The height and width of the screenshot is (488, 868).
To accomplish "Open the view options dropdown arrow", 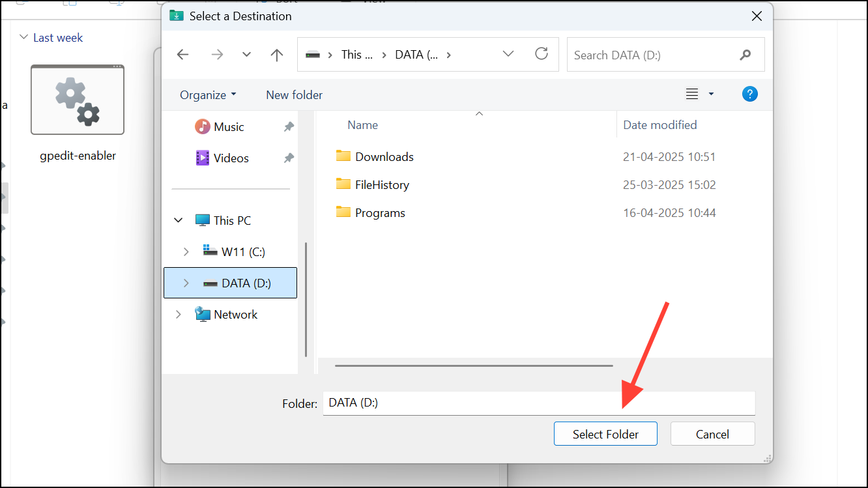I will [711, 94].
